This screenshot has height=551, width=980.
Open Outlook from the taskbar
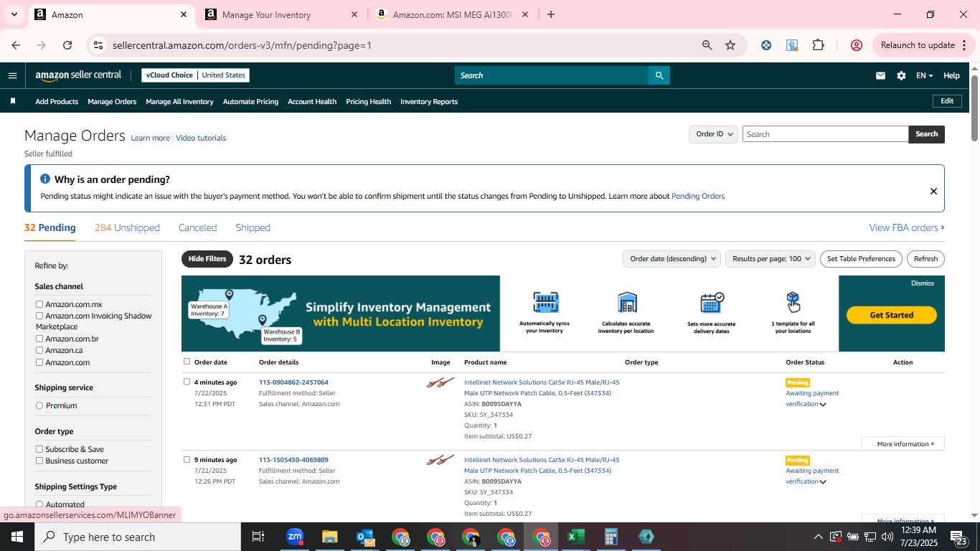pos(365,537)
